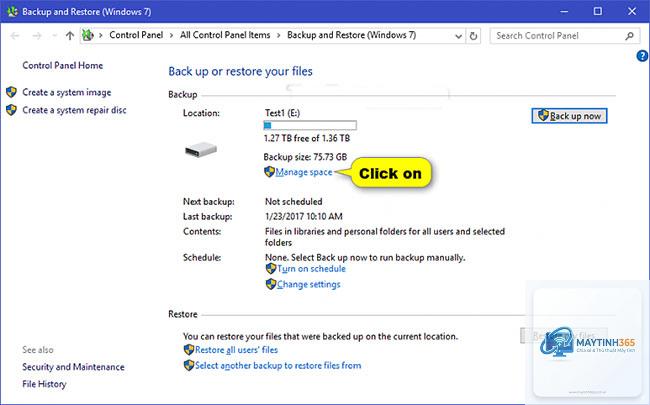Click 'Not scheduled' next backup value
The height and width of the screenshot is (405, 650).
click(293, 202)
